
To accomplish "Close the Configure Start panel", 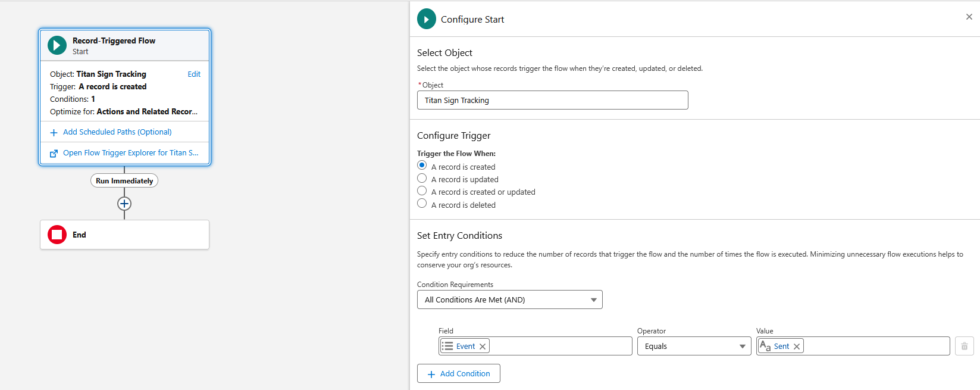I will coord(969,17).
